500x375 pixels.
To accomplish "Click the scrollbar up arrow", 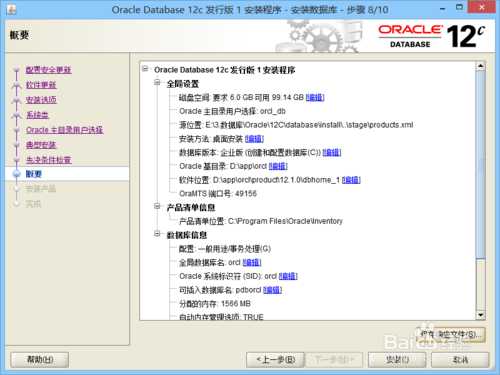I will tap(480, 66).
